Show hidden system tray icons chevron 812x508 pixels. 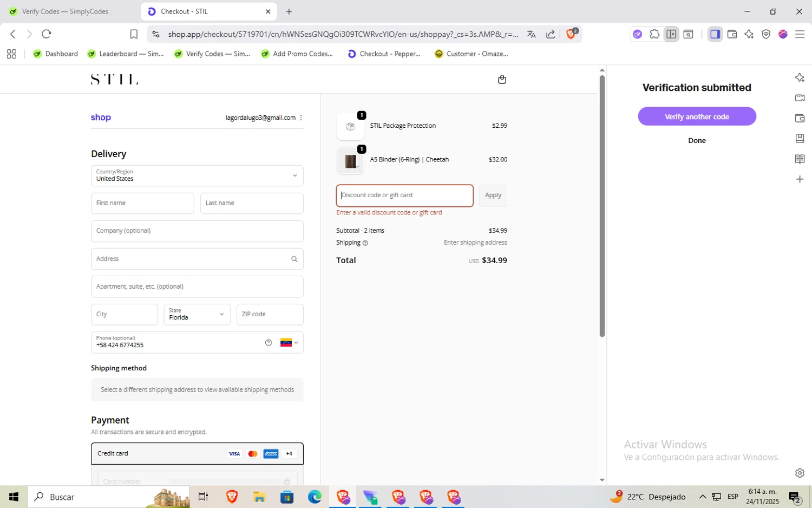click(x=703, y=497)
